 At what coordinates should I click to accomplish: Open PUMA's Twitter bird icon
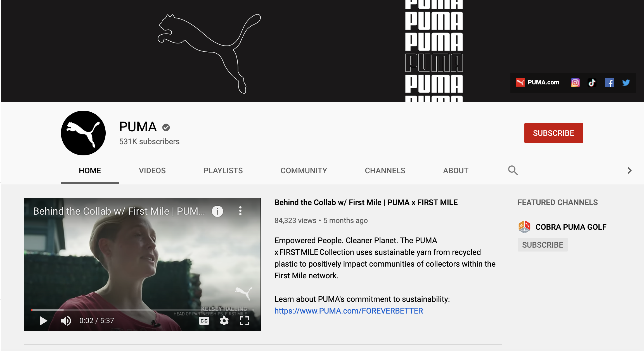626,83
